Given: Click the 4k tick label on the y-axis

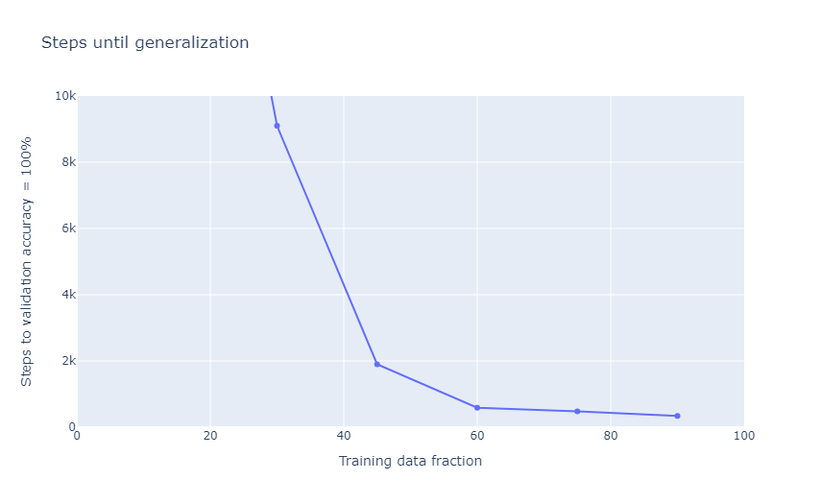Looking at the screenshot, I should click(x=68, y=295).
